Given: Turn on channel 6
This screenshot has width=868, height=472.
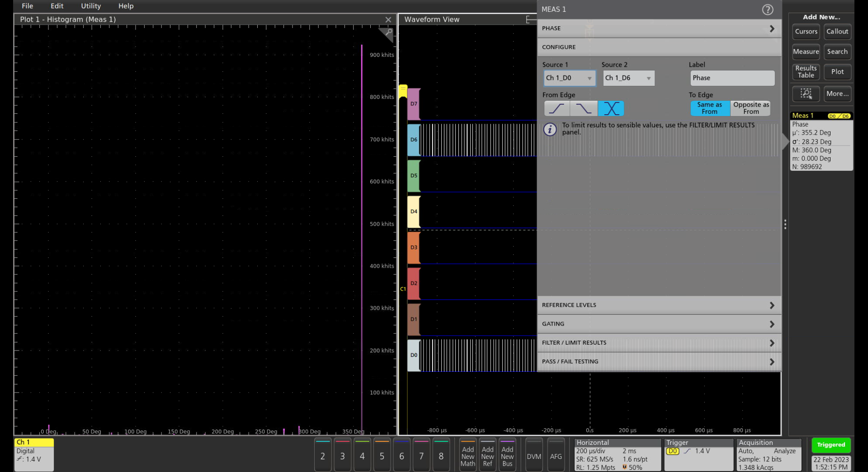Looking at the screenshot, I should 401,455.
